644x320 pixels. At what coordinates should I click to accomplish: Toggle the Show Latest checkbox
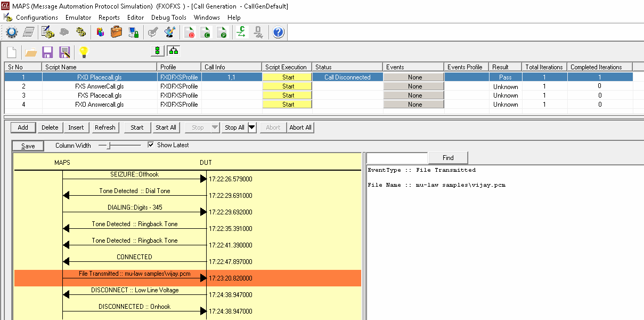(x=151, y=145)
